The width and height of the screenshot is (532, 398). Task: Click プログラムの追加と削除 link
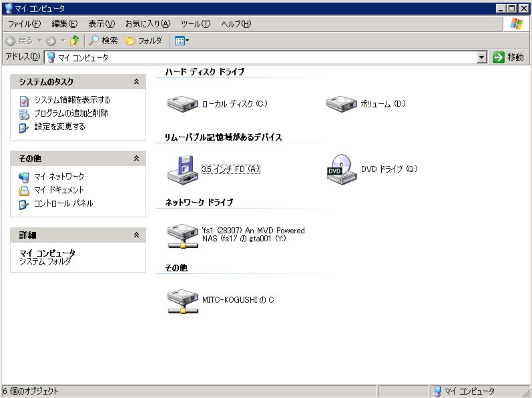71,113
